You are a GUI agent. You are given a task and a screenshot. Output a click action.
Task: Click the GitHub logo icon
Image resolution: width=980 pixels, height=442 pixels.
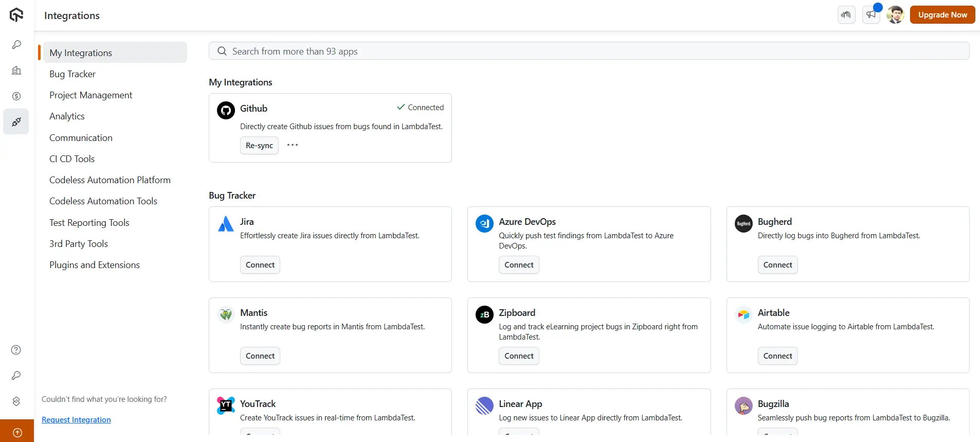[226, 110]
